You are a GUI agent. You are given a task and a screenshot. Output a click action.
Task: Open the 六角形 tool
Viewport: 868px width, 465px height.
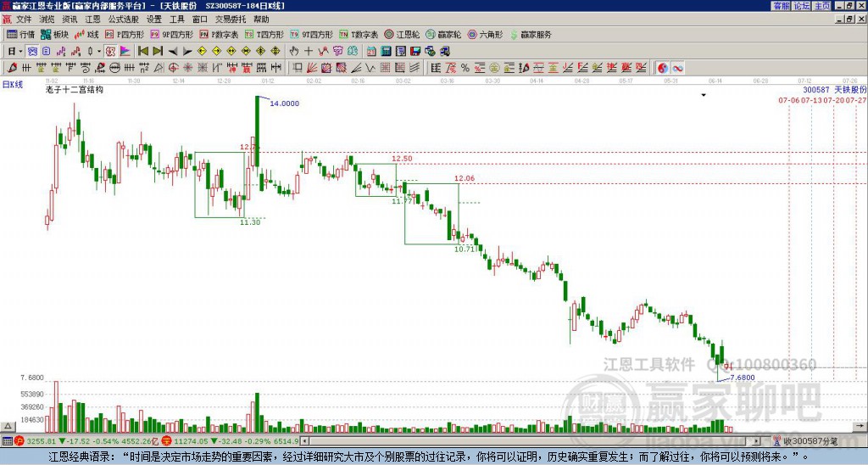(x=485, y=34)
